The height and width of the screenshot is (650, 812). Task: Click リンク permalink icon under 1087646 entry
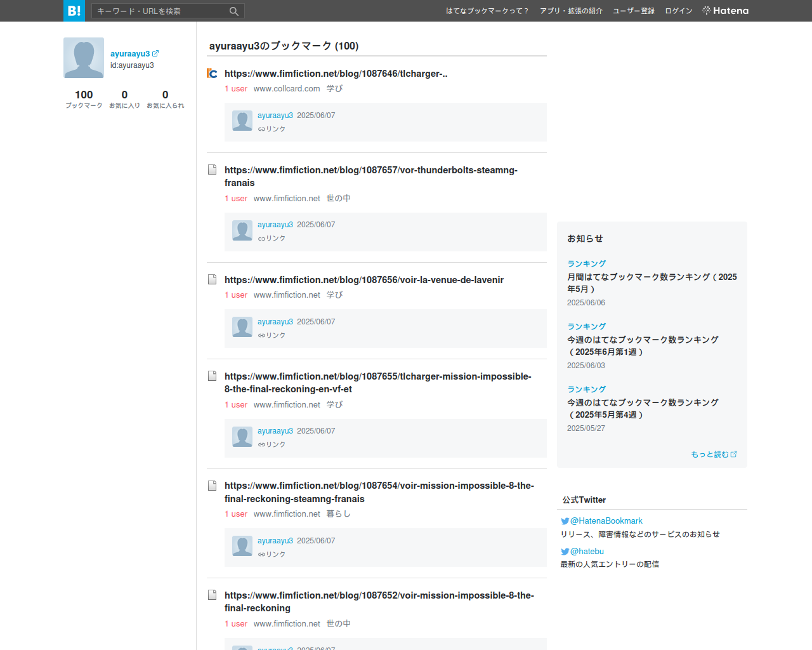(x=272, y=129)
